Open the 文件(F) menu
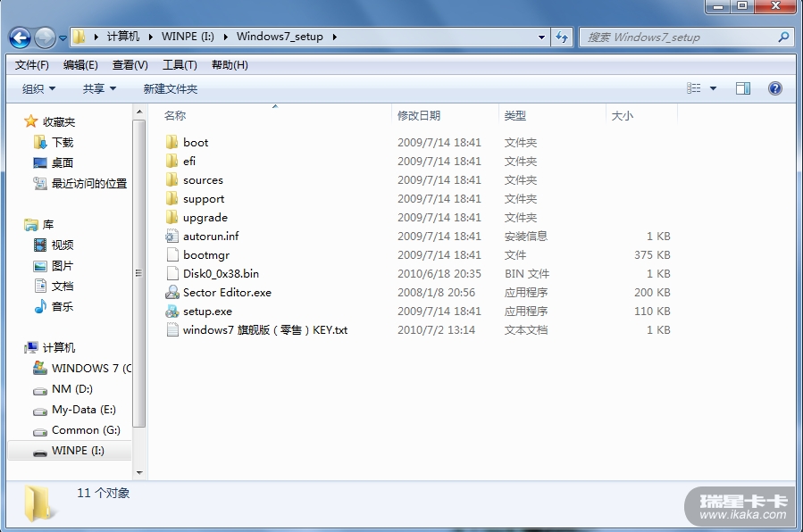Screen dimensions: 803x532 coord(32,65)
